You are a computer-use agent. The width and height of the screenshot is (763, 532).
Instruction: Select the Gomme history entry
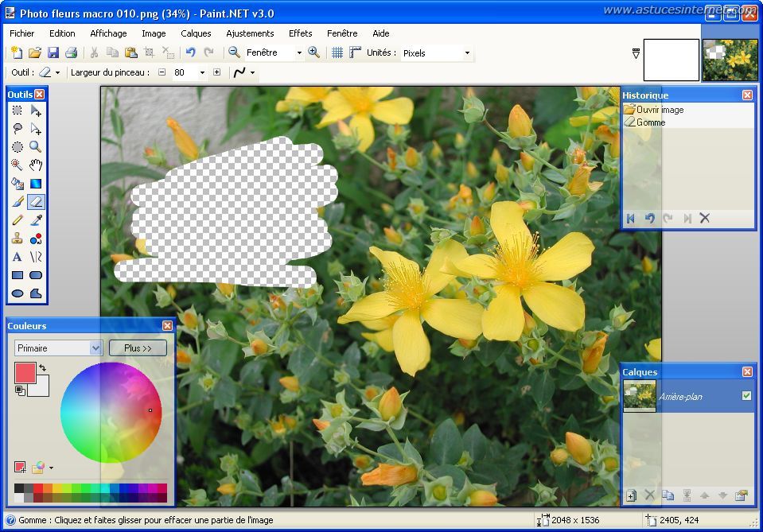click(x=688, y=122)
